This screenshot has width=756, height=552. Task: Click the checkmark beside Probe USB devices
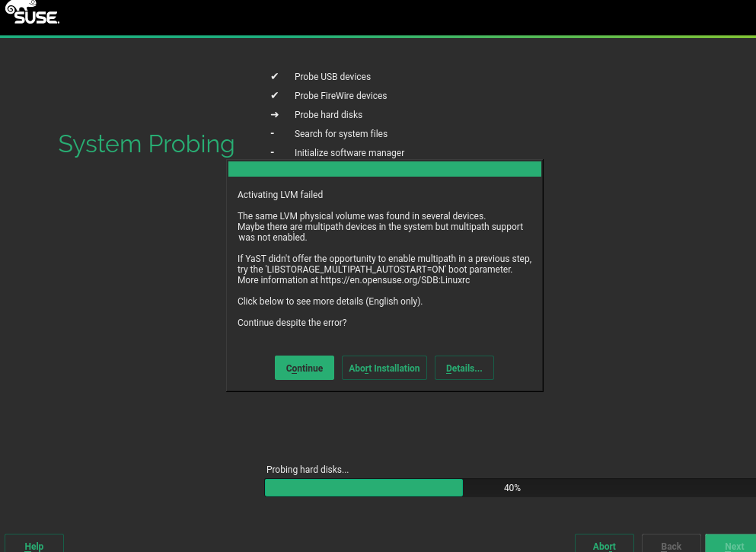[x=274, y=76]
